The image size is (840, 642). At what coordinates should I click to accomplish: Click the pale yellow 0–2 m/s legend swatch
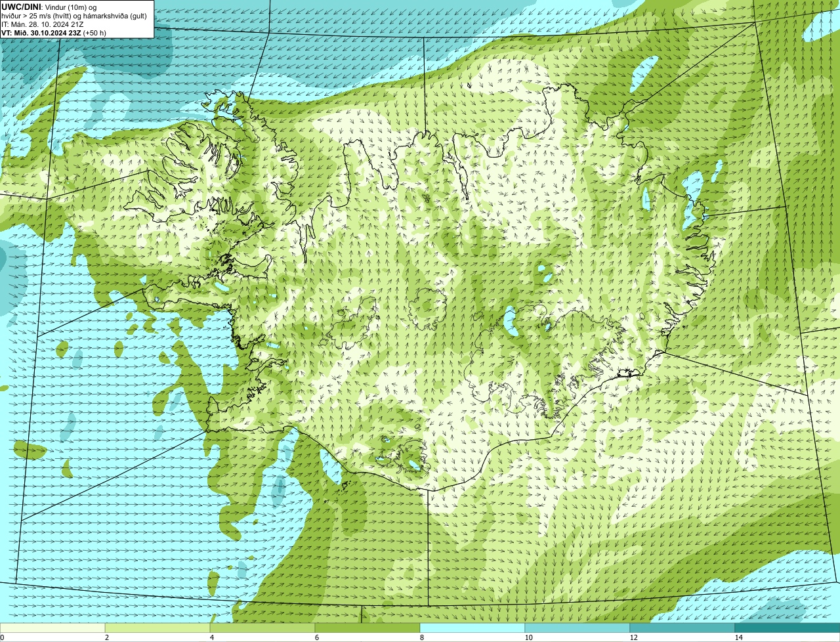pos(52,628)
